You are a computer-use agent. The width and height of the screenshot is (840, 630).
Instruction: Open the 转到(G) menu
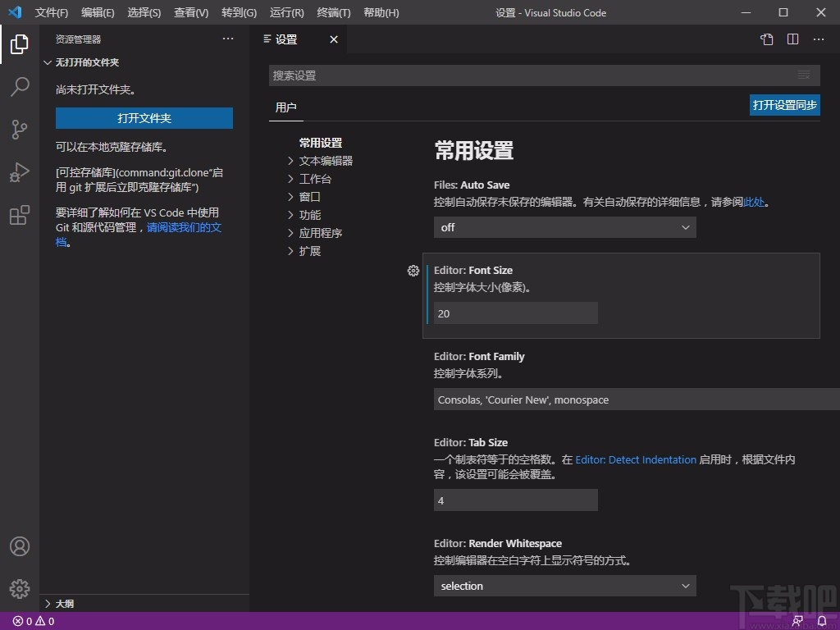tap(239, 12)
